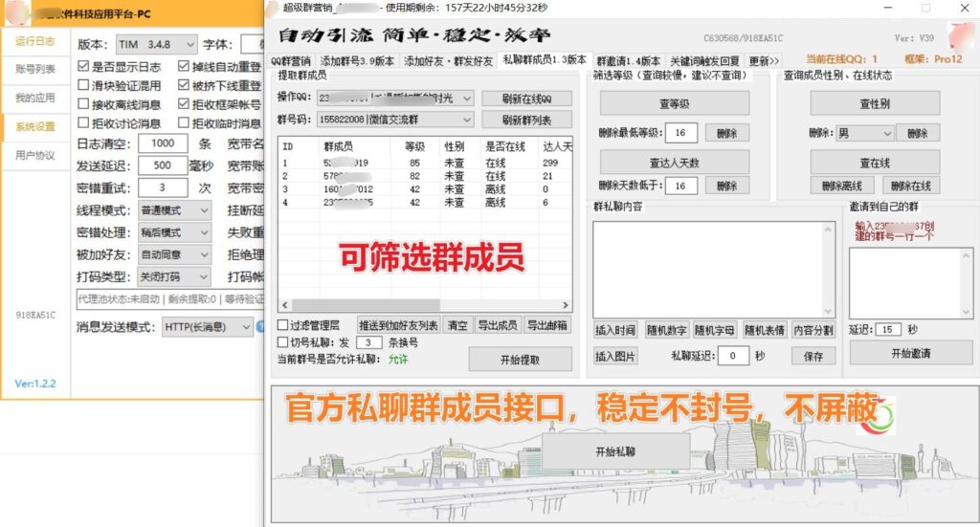
Task: Click 随机表情 button
Action: (x=765, y=330)
